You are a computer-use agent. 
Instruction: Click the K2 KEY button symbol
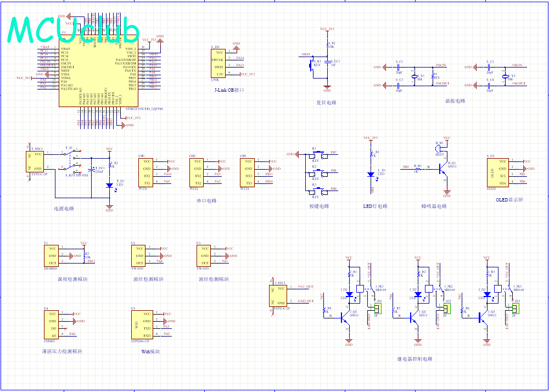pyautogui.click(x=318, y=172)
